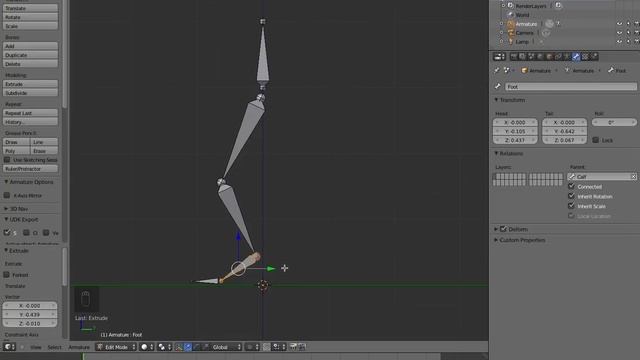The image size is (640, 360).
Task: Click the Repeat Last button
Action: [x=30, y=113]
